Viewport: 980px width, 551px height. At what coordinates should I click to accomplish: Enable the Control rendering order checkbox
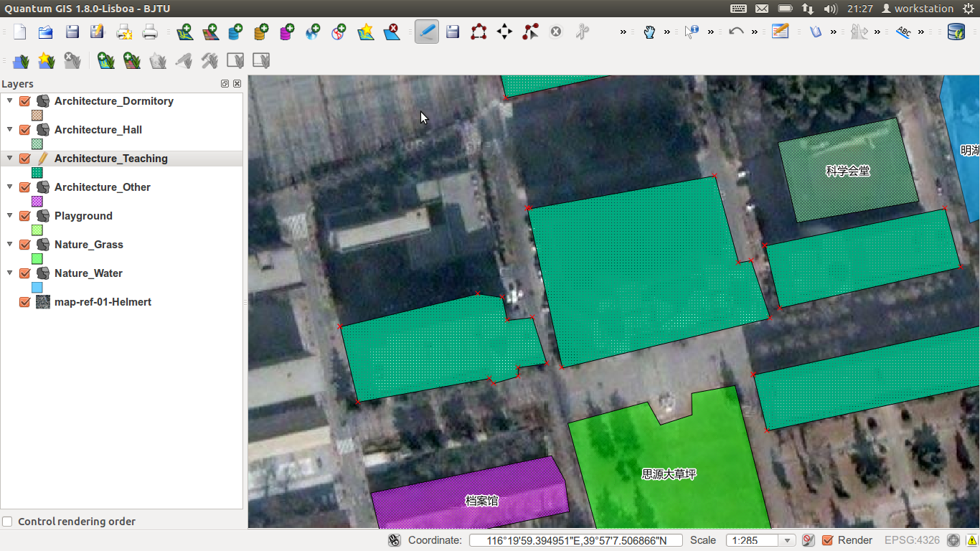tap(8, 522)
